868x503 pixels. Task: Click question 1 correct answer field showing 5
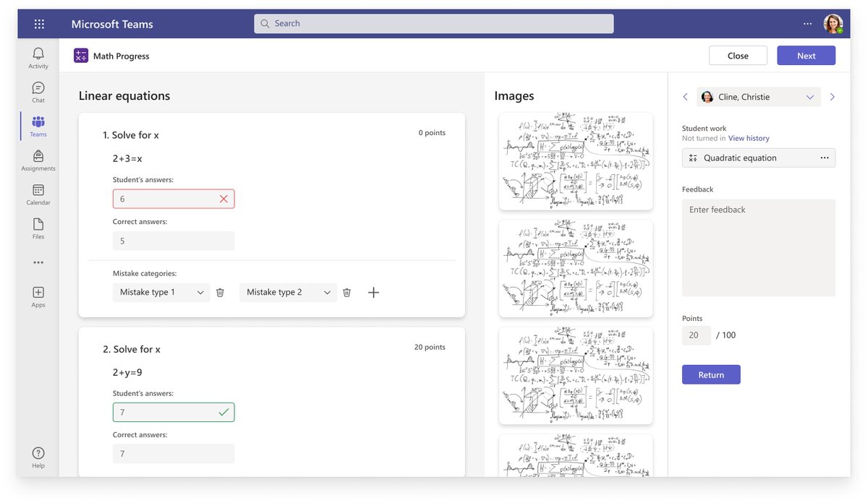[174, 241]
